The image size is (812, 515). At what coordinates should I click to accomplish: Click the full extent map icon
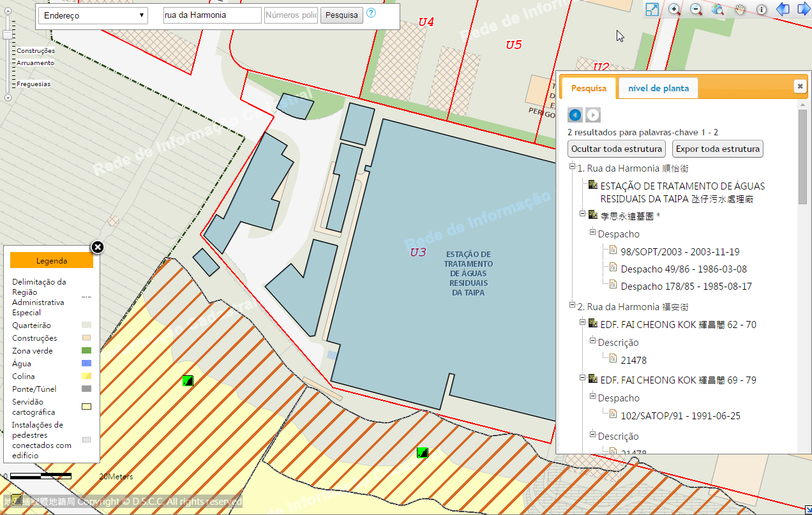tap(652, 10)
